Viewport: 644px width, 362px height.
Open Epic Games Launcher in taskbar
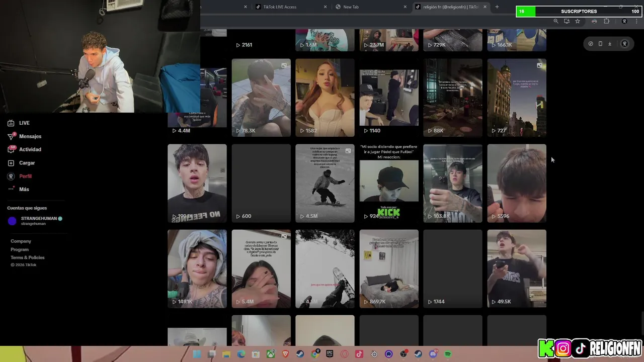(330, 354)
